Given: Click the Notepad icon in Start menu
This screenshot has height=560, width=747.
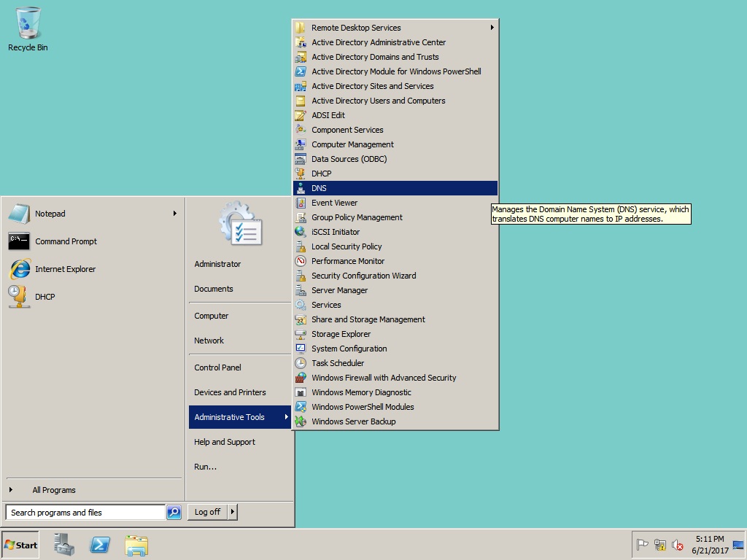Looking at the screenshot, I should (19, 214).
